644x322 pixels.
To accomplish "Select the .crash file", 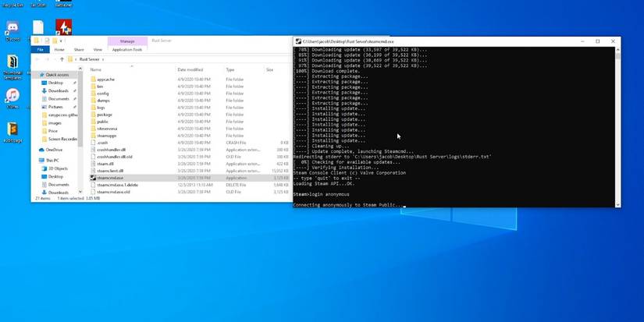I will (x=102, y=143).
